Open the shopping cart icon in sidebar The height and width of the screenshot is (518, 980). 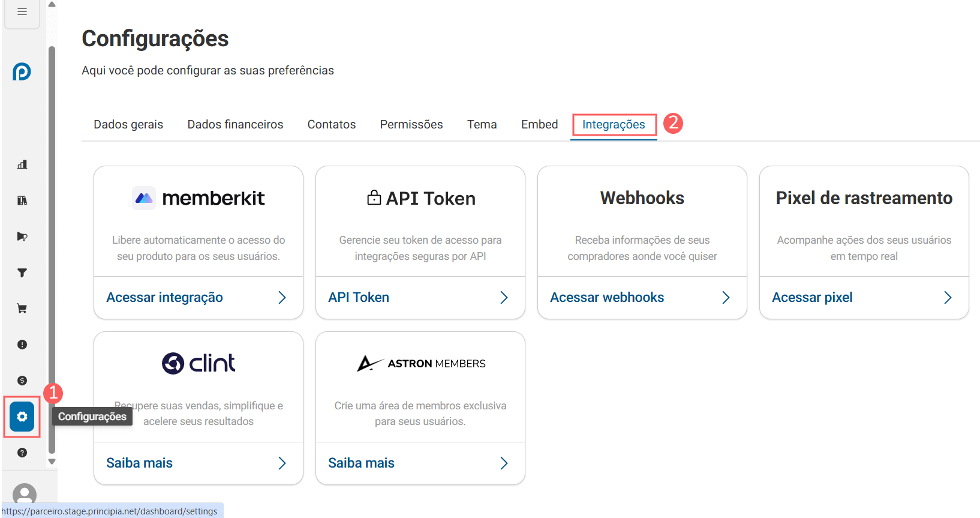[x=22, y=309]
